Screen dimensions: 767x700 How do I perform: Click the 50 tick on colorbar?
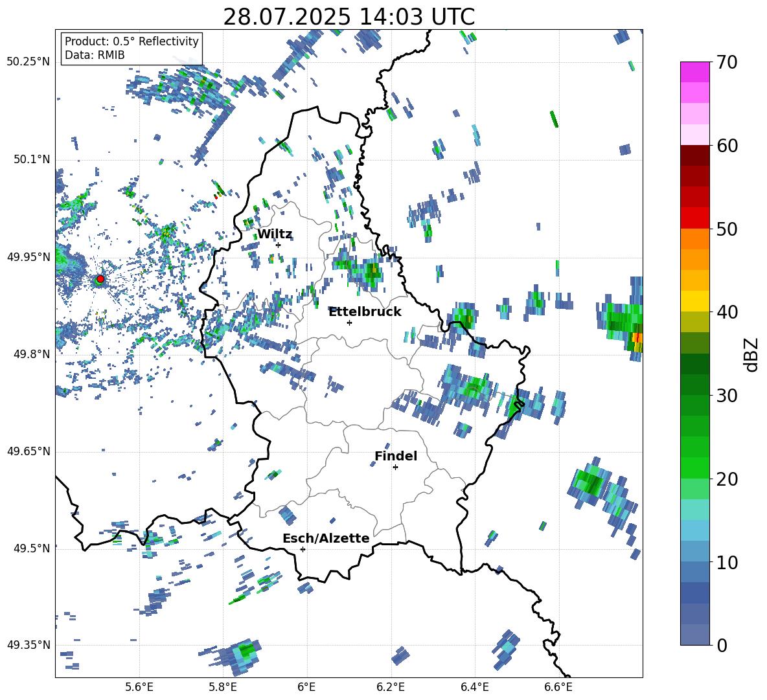pos(726,229)
